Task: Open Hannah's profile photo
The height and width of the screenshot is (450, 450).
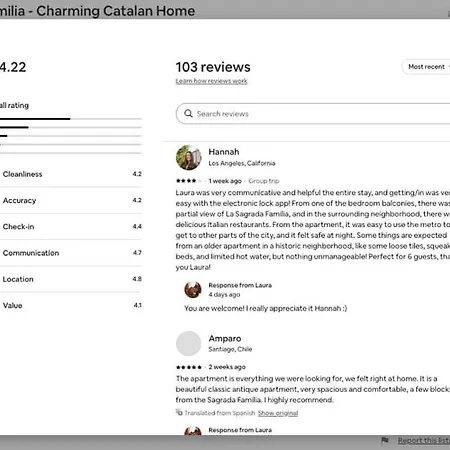Action: [x=189, y=157]
